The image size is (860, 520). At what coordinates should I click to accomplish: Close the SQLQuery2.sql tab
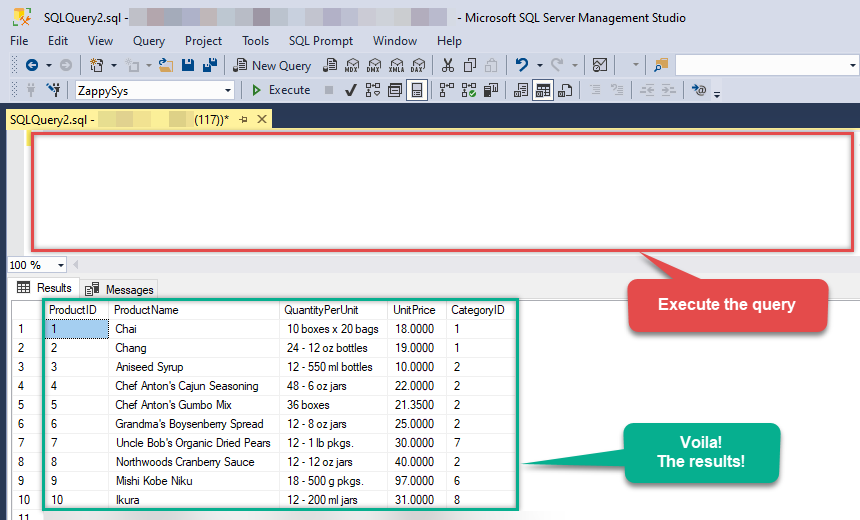(262, 119)
